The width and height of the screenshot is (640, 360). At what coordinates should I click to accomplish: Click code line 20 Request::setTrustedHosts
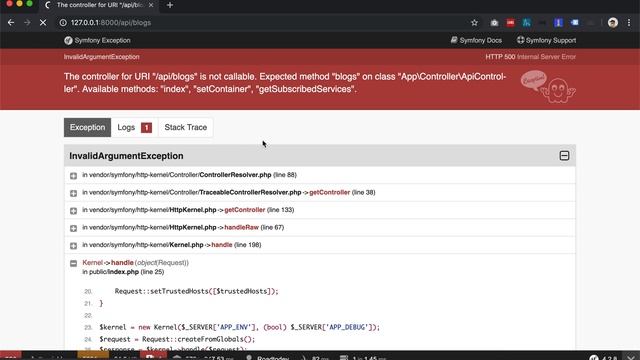coord(196,291)
